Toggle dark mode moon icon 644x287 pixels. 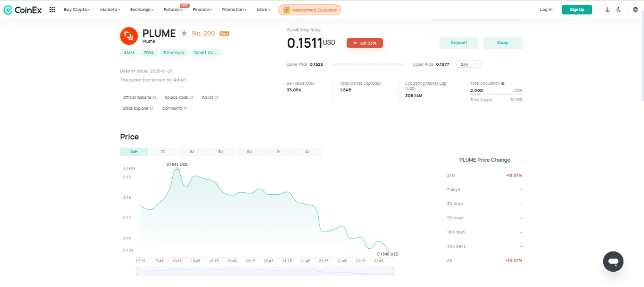pos(619,10)
